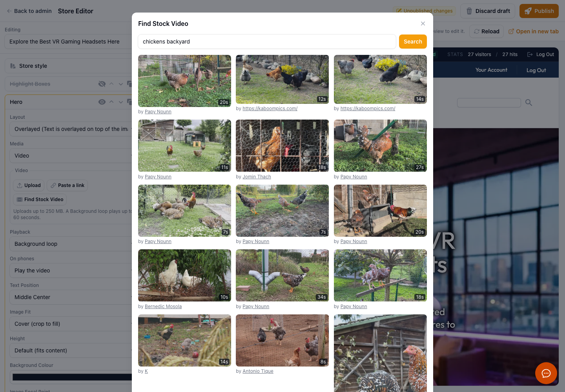Click the Upload video button

[x=29, y=185]
